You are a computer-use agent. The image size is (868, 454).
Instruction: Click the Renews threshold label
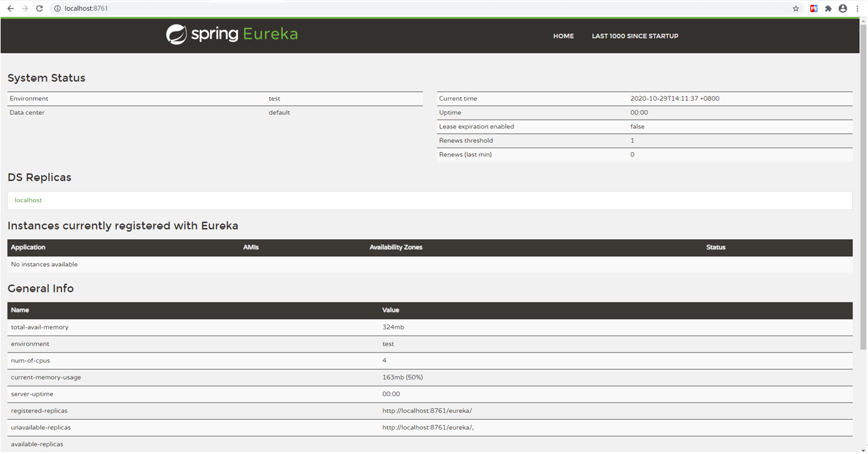pos(466,141)
